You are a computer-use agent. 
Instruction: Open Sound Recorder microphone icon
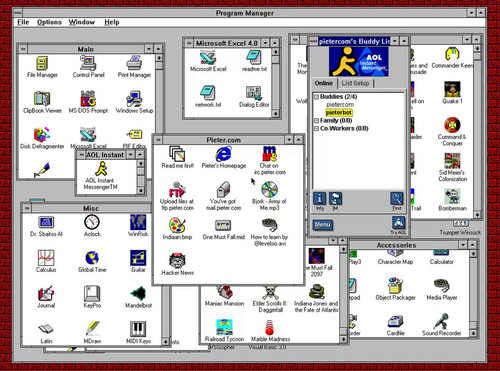(x=442, y=325)
